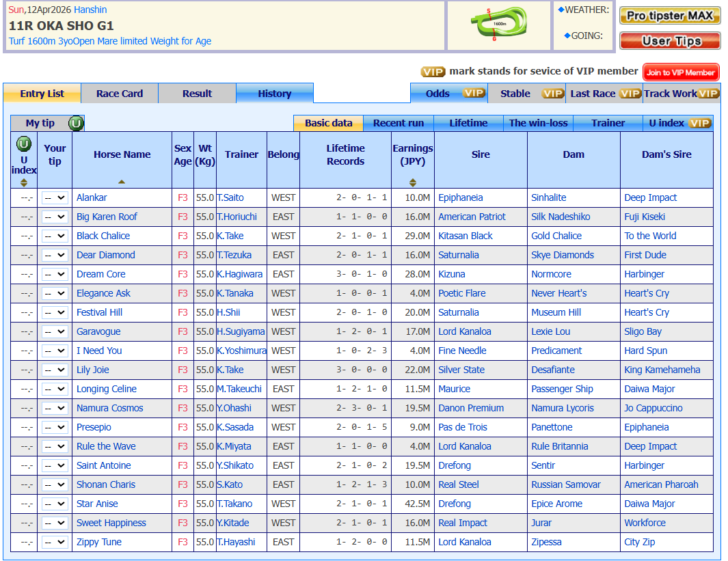Click the VIP badge on Odds tab
This screenshot has height=561, width=728.
(473, 93)
